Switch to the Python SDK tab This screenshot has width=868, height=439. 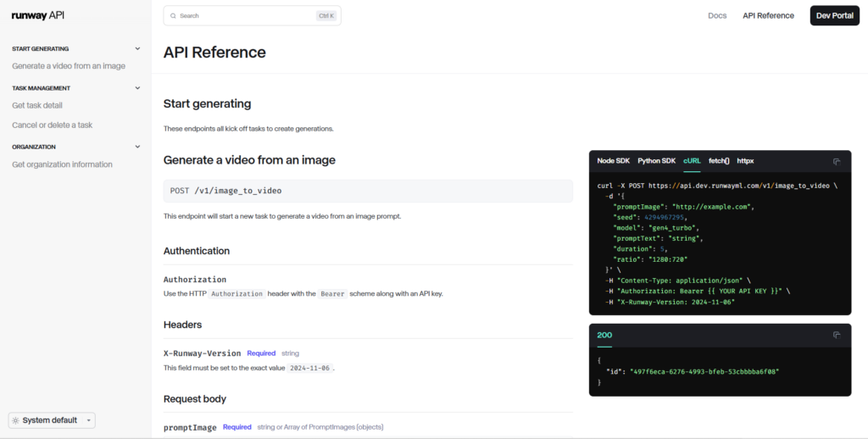[657, 161]
